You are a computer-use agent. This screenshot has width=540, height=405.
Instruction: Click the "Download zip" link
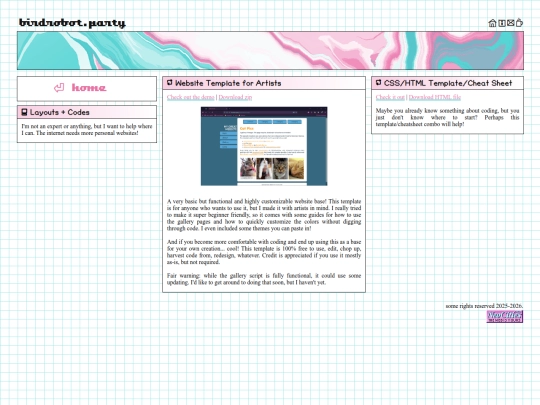[235, 97]
